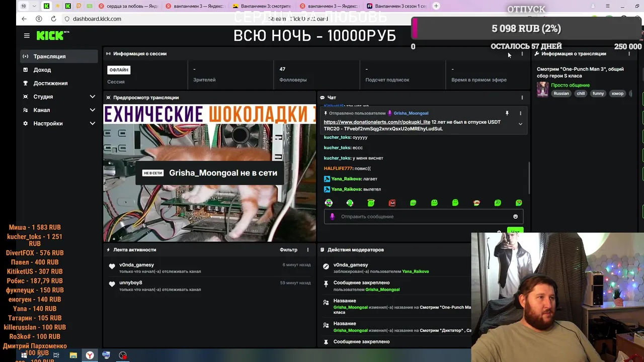The width and height of the screenshot is (644, 362).
Task: Click the stream preview thumbnail with the cat
Action: point(209,173)
